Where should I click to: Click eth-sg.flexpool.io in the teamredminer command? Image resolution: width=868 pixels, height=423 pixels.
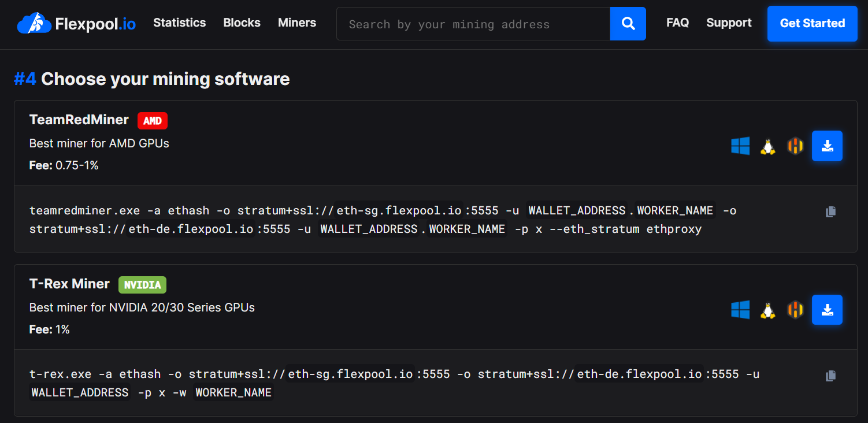pos(399,210)
